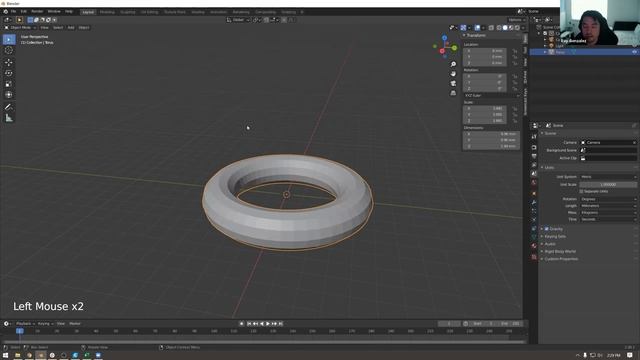Open the Rotation units dropdown

(x=608, y=199)
